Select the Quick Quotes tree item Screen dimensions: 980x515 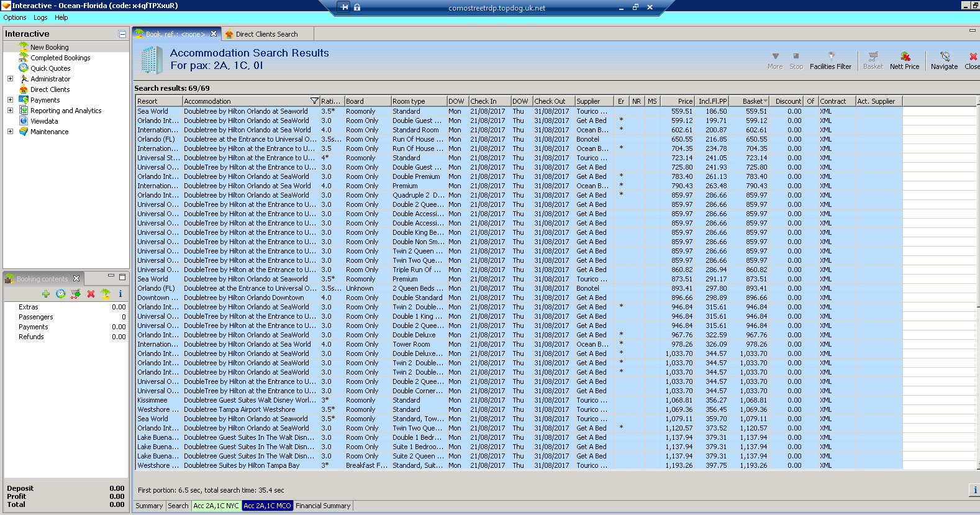tap(50, 68)
